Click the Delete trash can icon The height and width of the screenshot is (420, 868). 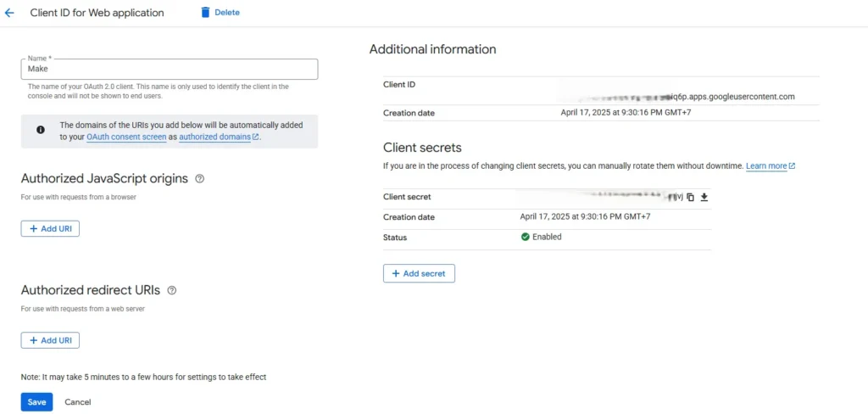[x=205, y=13]
